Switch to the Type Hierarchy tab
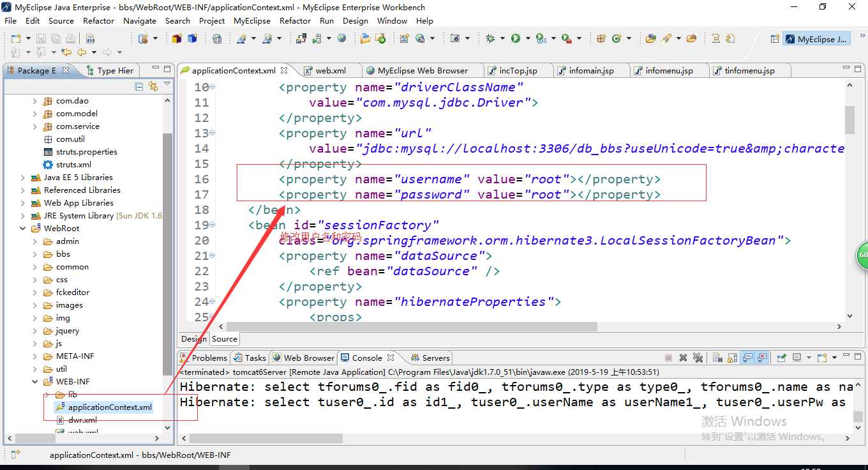Screen dimensions: 868x470 coord(110,70)
